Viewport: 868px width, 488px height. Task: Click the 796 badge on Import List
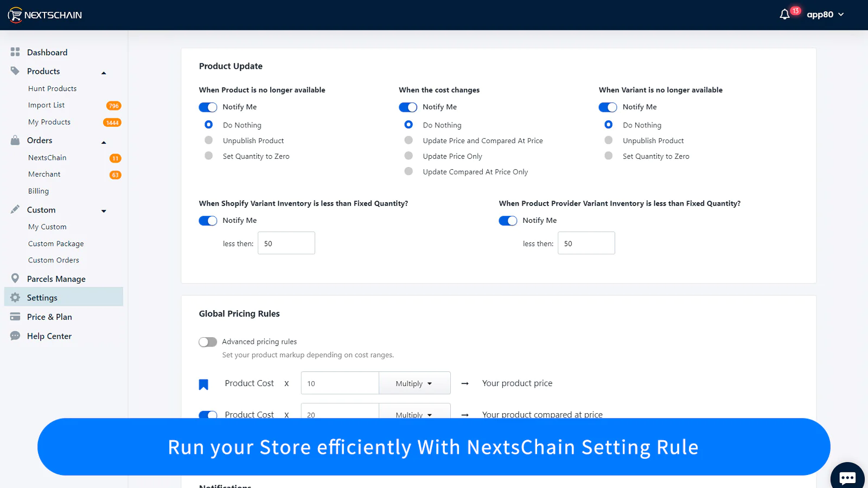(113, 106)
